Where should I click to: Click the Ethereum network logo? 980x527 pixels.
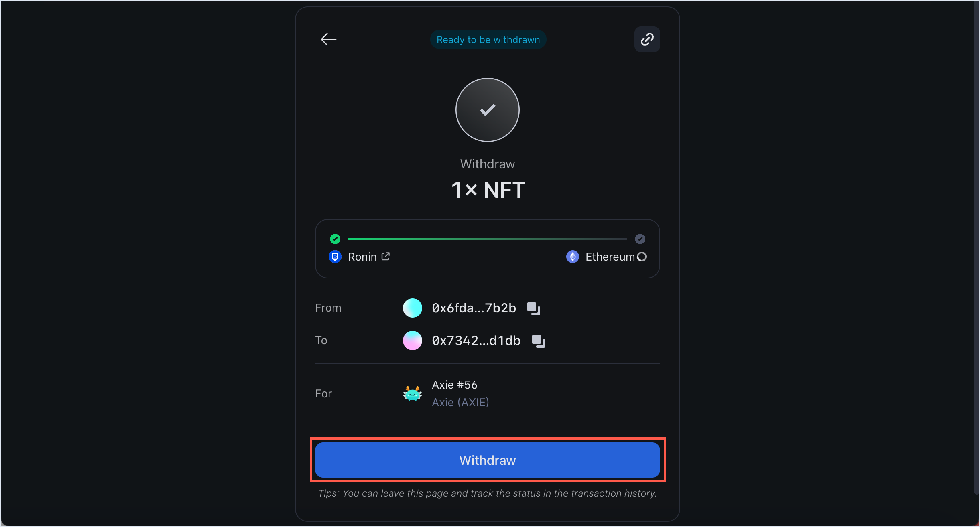coord(573,257)
